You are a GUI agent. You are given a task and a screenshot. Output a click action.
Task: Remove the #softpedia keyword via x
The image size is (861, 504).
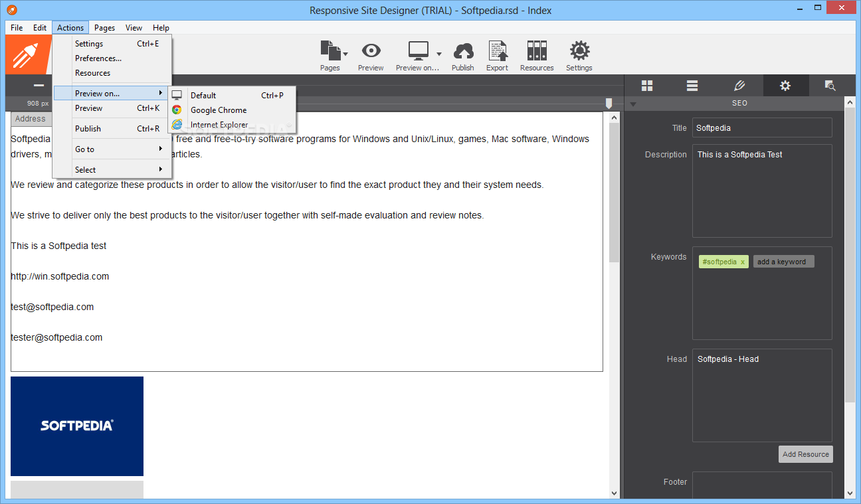(743, 262)
